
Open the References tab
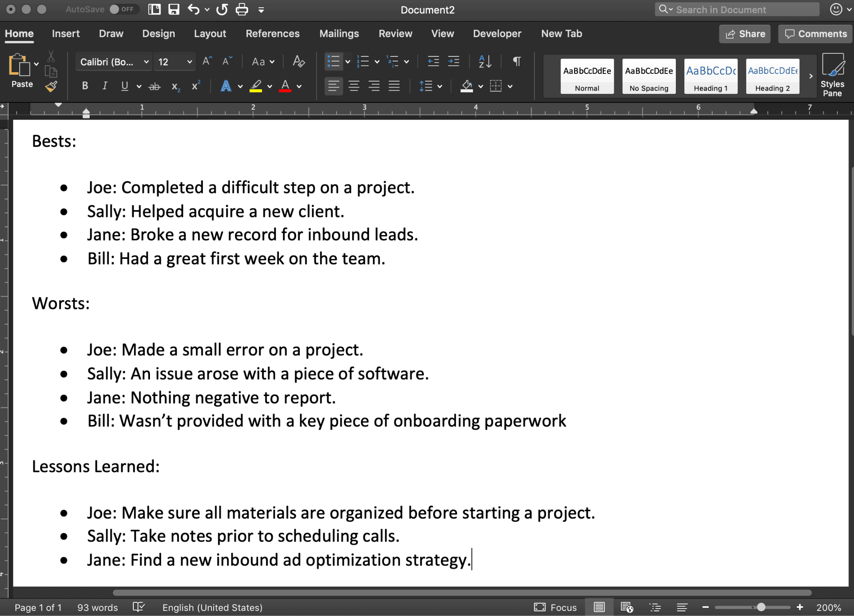tap(273, 34)
